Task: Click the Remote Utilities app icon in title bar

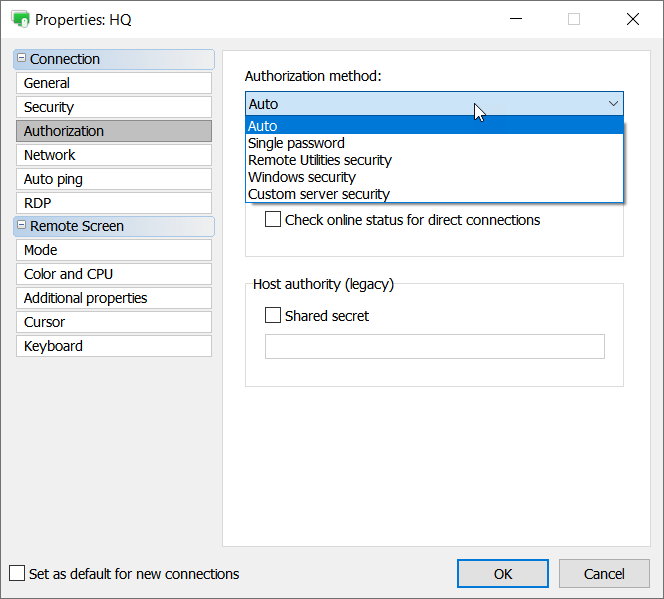Action: click(20, 19)
